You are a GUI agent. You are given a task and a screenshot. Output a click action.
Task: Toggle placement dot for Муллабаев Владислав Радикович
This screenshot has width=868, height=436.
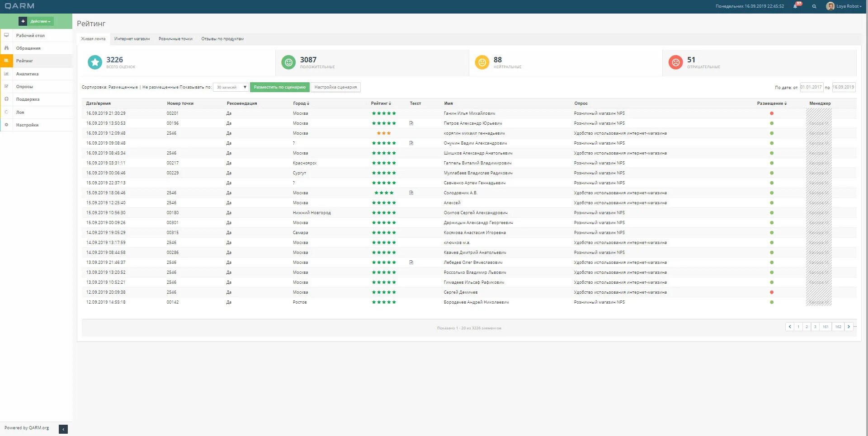tap(772, 173)
